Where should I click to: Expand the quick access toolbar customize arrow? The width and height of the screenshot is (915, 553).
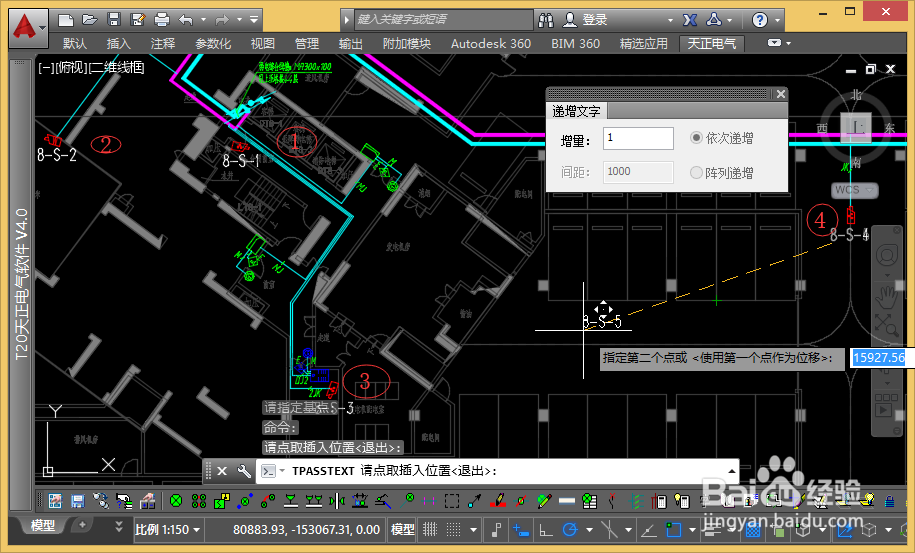coord(254,20)
